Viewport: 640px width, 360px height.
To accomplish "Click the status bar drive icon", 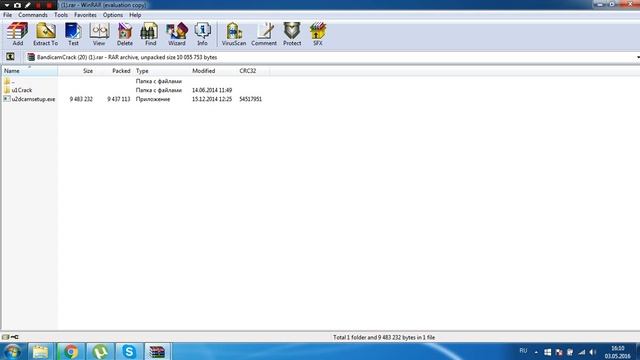I will tap(5, 337).
